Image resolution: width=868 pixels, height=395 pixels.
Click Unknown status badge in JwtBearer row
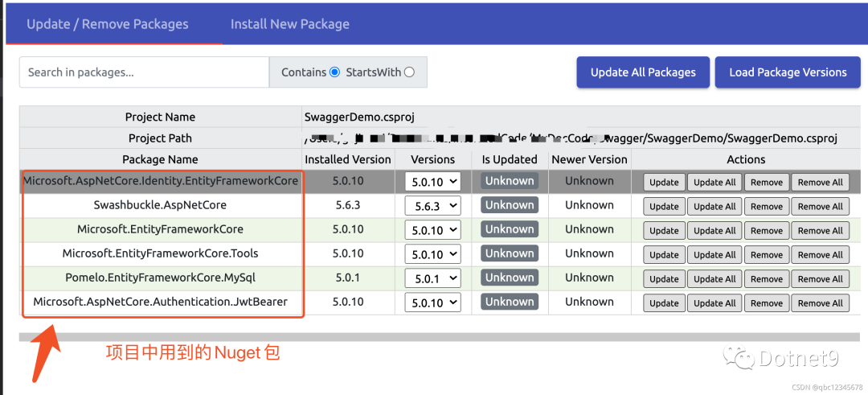tap(510, 302)
